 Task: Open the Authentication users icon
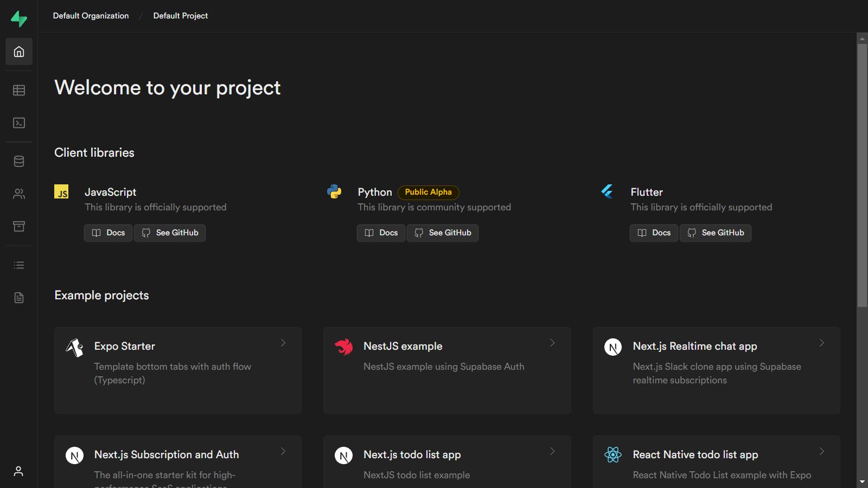19,194
